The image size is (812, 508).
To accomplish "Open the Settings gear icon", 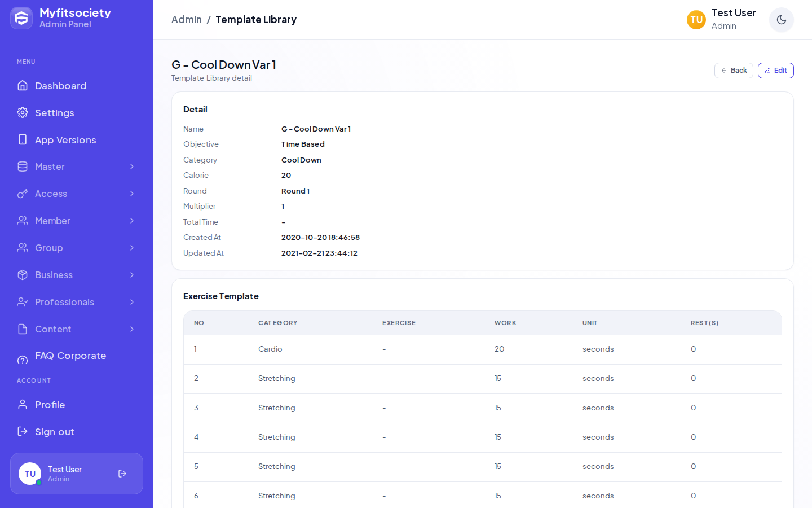I will (x=23, y=112).
